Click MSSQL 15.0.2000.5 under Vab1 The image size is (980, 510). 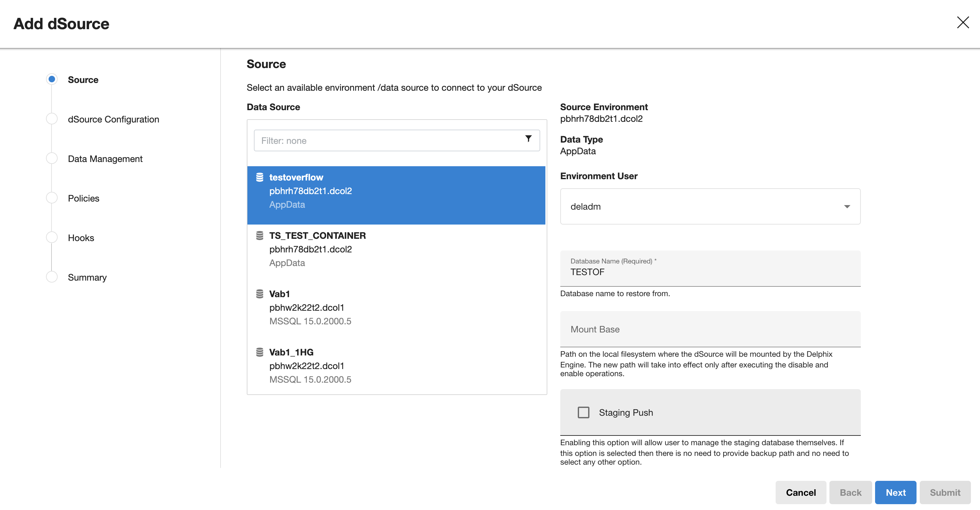[x=310, y=321]
